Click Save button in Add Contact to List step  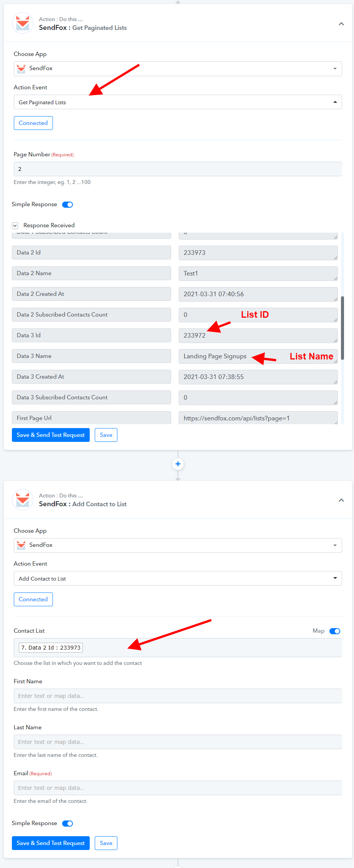click(x=106, y=843)
